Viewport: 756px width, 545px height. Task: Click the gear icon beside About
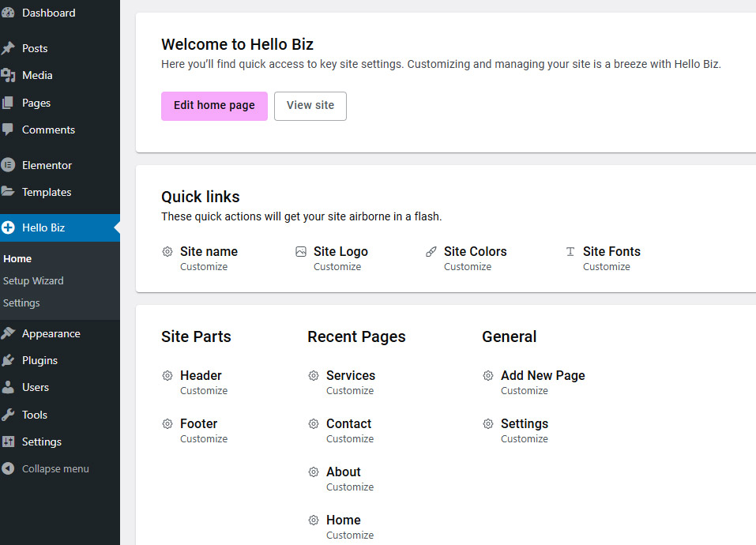pyautogui.click(x=314, y=472)
